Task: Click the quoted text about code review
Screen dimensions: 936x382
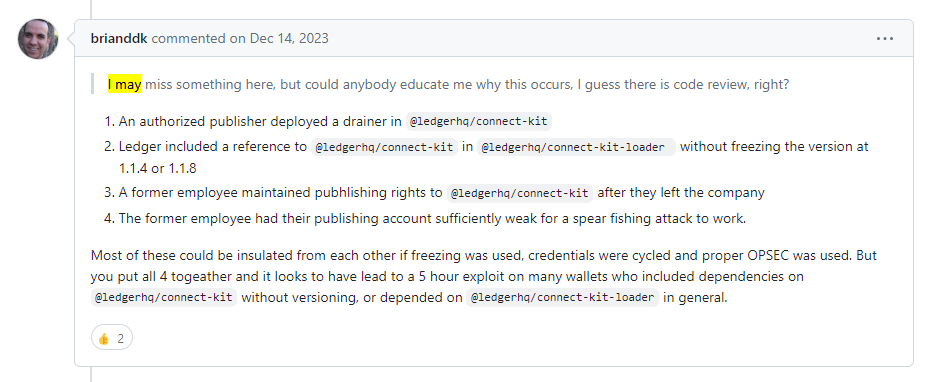Action: point(448,85)
